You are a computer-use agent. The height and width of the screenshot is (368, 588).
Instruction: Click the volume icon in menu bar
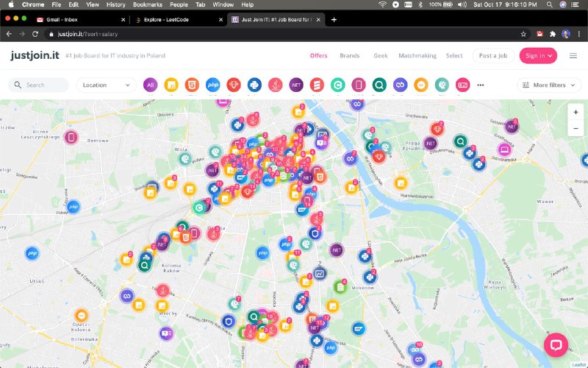coord(462,4)
